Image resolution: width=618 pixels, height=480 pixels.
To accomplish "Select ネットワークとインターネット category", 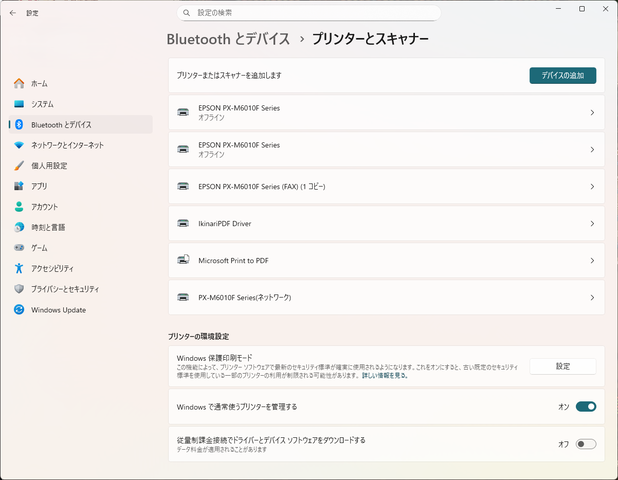I will coord(80,145).
